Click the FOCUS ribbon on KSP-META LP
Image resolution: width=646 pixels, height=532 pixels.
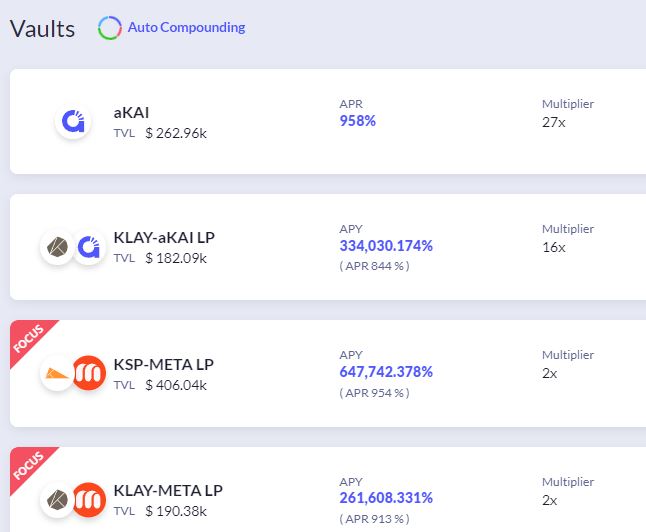click(x=28, y=338)
